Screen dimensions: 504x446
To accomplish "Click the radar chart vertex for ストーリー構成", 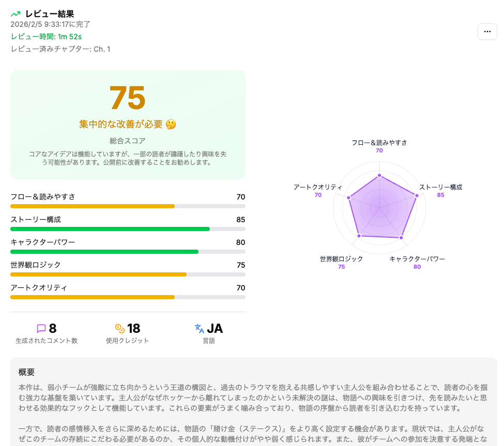I will [x=416, y=195].
